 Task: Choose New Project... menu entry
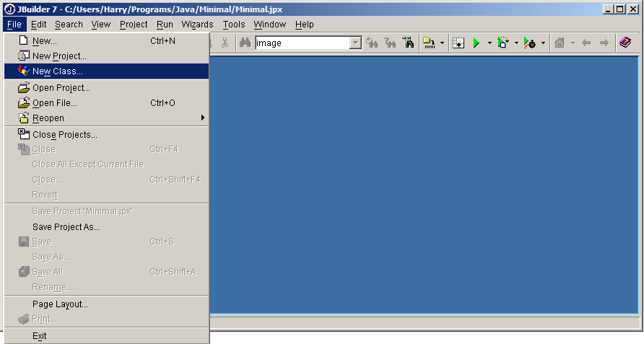(x=106, y=56)
